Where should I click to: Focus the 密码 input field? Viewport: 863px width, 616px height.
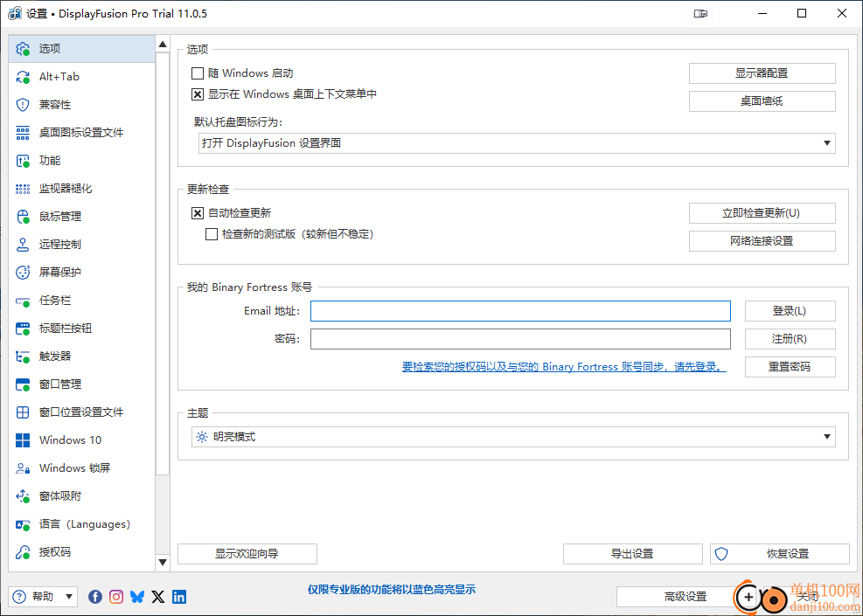[520, 339]
